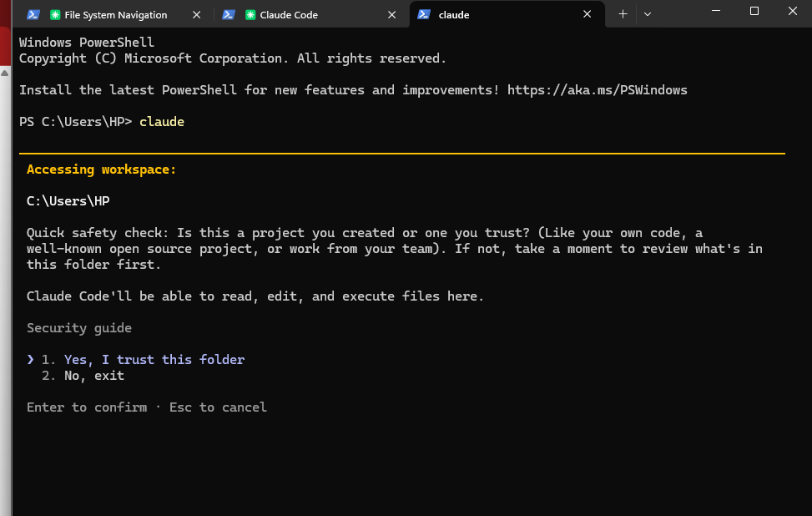The image size is (812, 516).
Task: Open a new terminal tab with the plus icon
Action: (x=623, y=13)
